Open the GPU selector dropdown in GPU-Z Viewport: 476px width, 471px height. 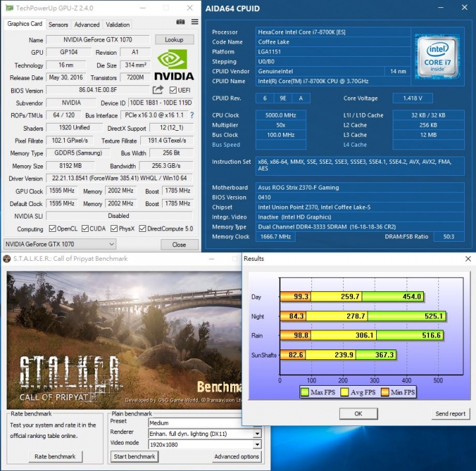[x=59, y=244]
